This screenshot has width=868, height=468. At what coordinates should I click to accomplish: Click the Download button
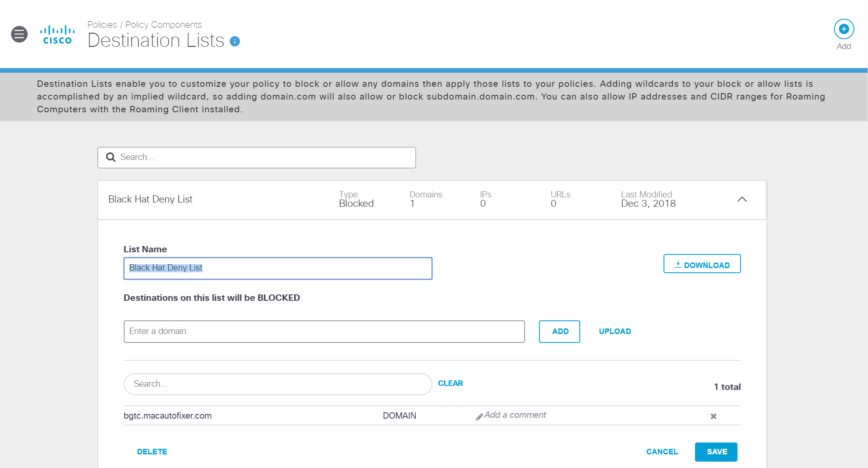pos(702,264)
